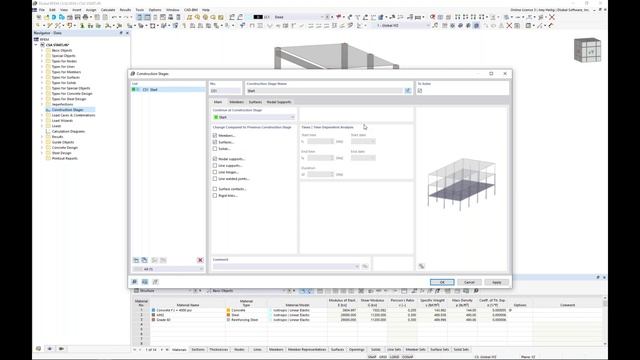
Task: Toggle the Line welded joints checkbox
Action: (215, 179)
